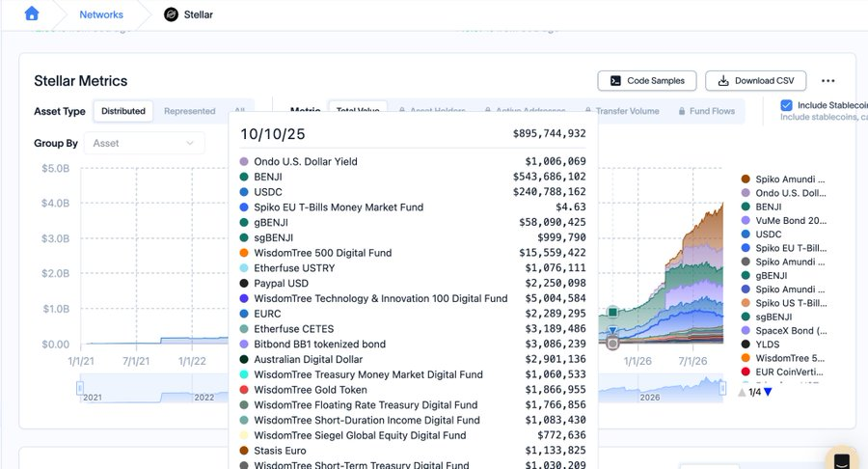868x469 pixels.
Task: Click the lock icon beside Fund Flows
Action: click(682, 111)
